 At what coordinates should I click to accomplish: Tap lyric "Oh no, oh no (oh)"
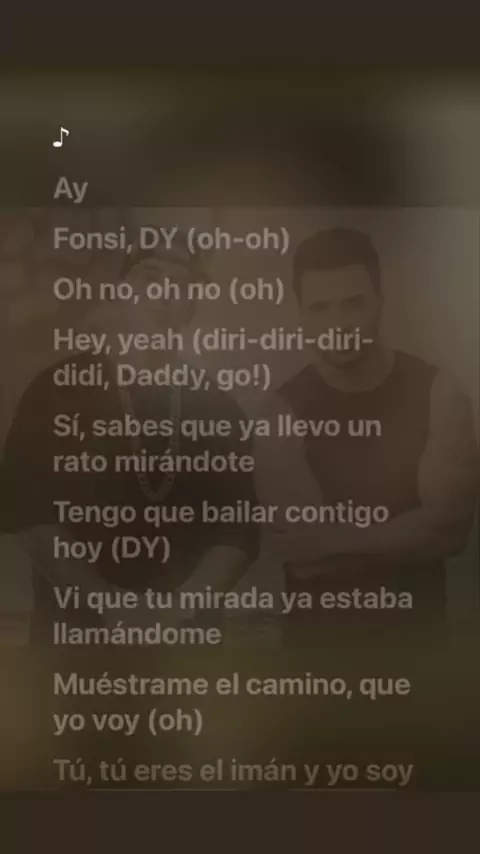pos(168,289)
